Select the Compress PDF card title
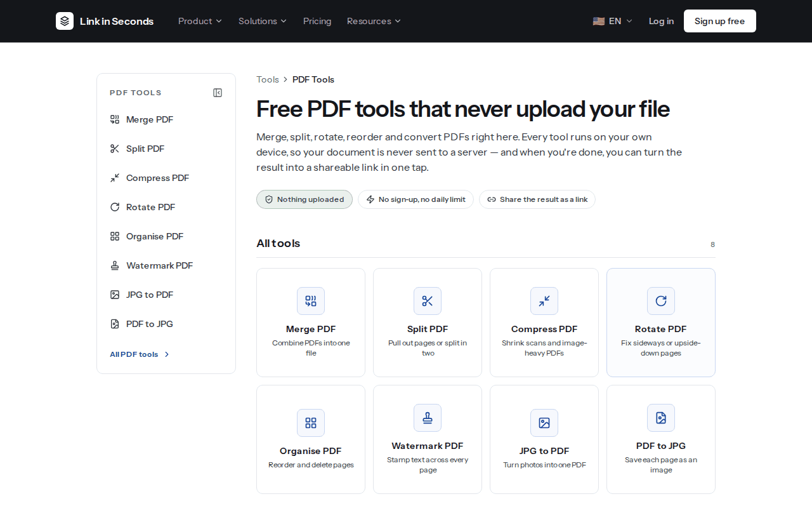 coord(544,329)
